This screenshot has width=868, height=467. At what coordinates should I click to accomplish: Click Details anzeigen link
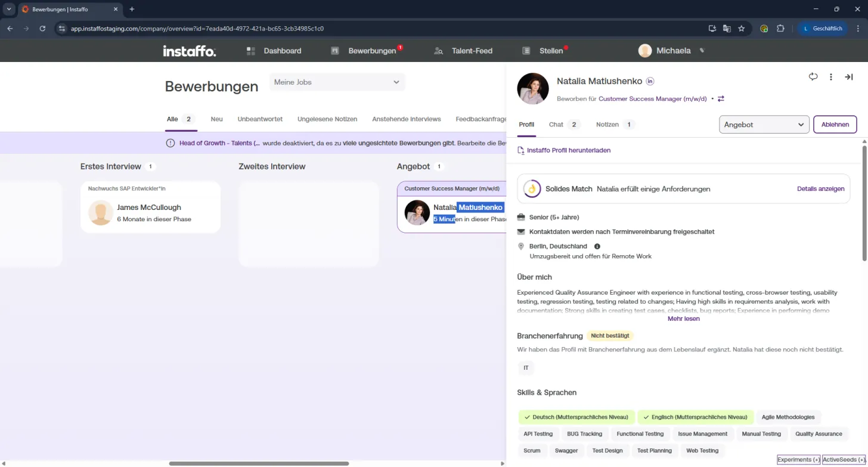[x=821, y=189]
